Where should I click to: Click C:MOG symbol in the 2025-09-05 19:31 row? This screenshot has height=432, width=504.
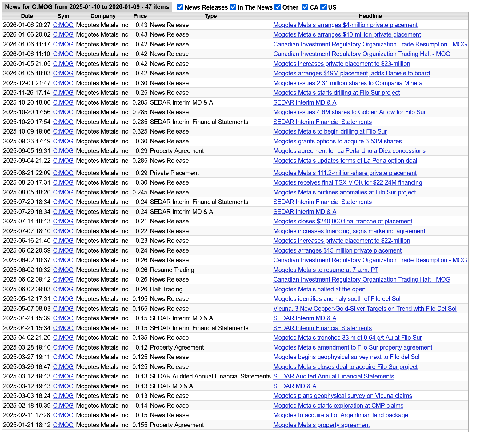pos(63,151)
